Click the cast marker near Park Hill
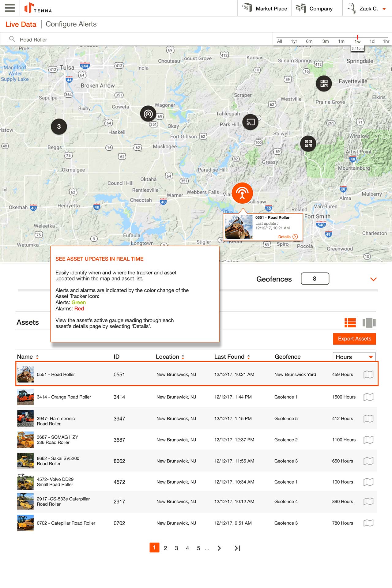 click(x=251, y=122)
